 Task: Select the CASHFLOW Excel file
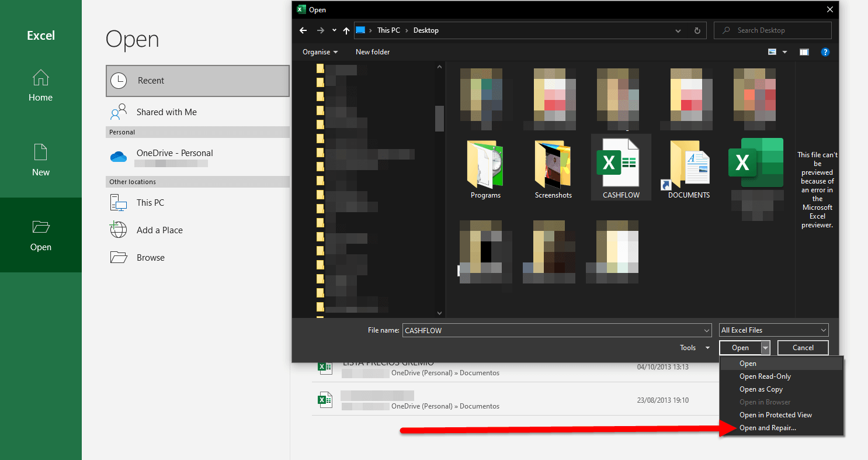621,167
